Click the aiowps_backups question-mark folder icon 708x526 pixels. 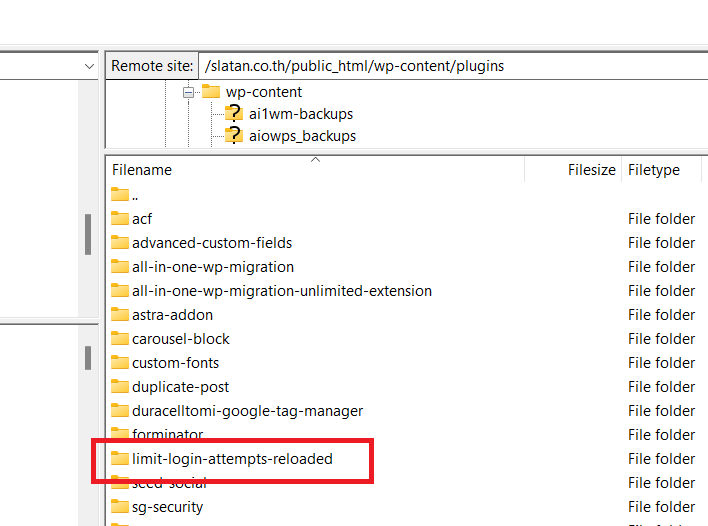coord(234,135)
